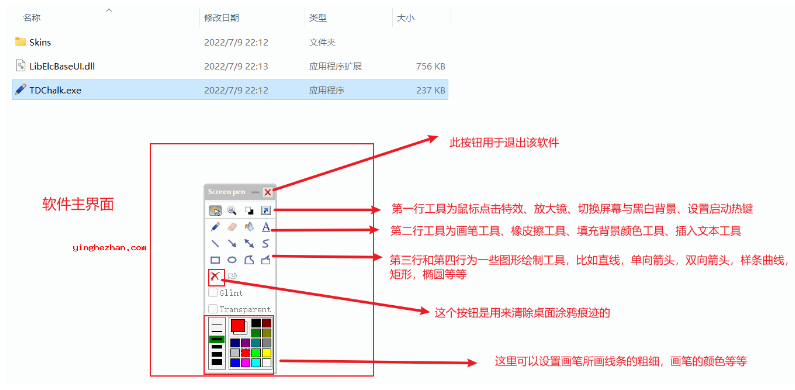Click the 756 KB size cell
Screen dimensions: 795x390
430,66
